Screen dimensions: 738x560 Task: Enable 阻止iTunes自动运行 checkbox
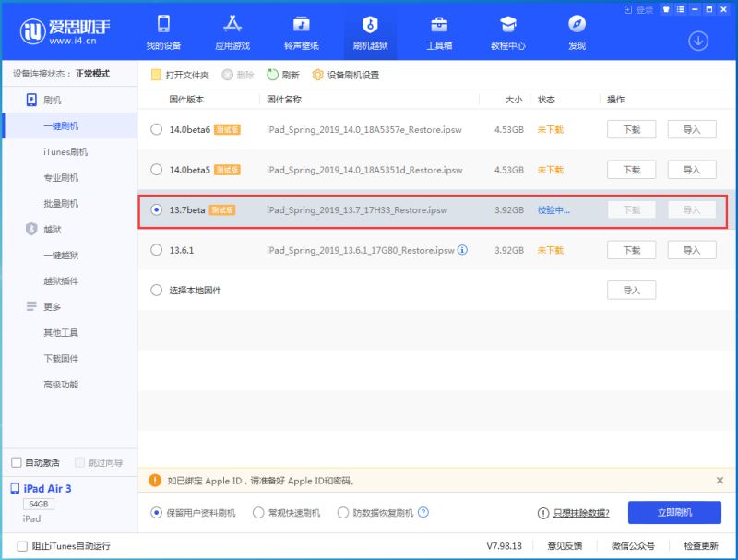[22, 546]
